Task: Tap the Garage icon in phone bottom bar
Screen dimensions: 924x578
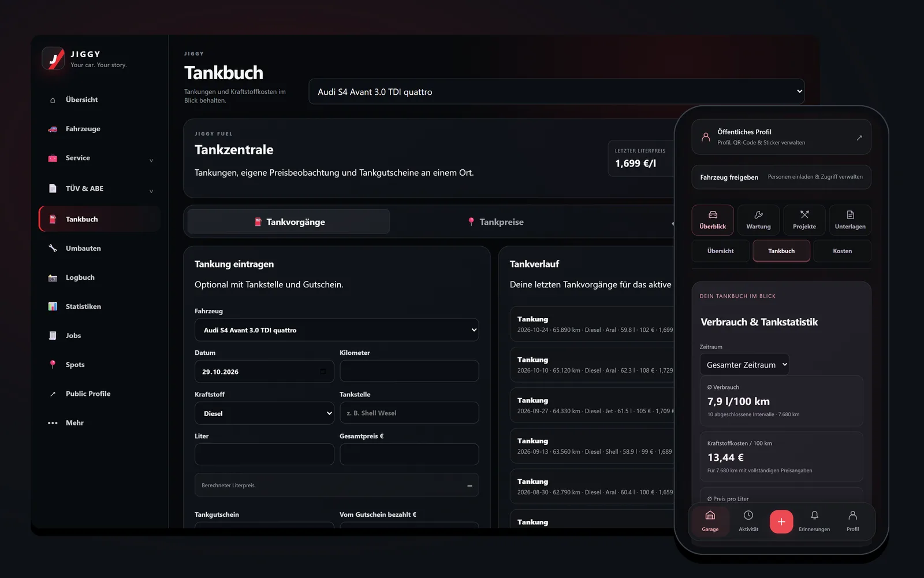Action: click(x=710, y=516)
